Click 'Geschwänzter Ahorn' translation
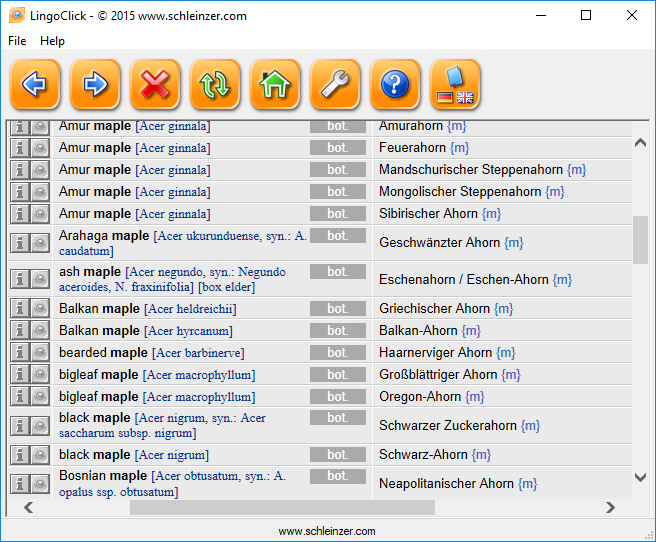This screenshot has width=656, height=542. coord(440,243)
